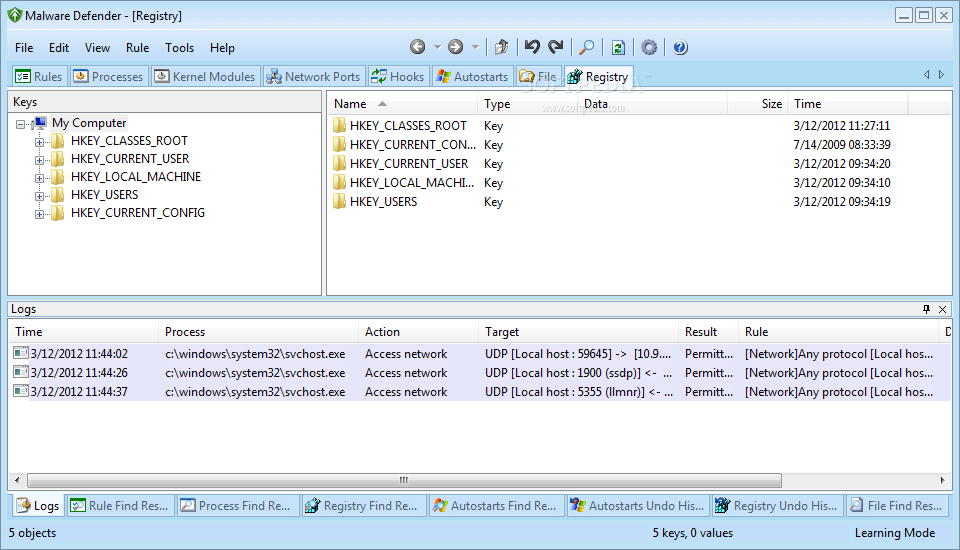Image resolution: width=960 pixels, height=550 pixels.
Task: Click the Refresh toolbar icon
Action: (618, 47)
